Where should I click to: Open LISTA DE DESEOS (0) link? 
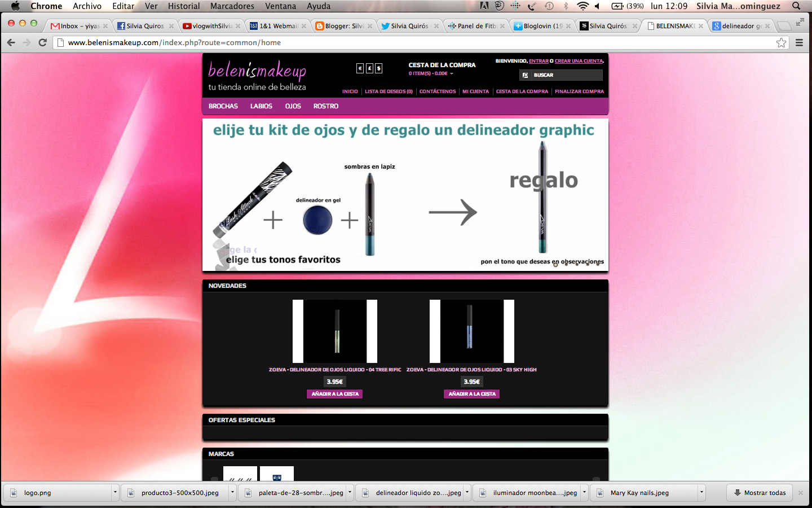coord(389,91)
